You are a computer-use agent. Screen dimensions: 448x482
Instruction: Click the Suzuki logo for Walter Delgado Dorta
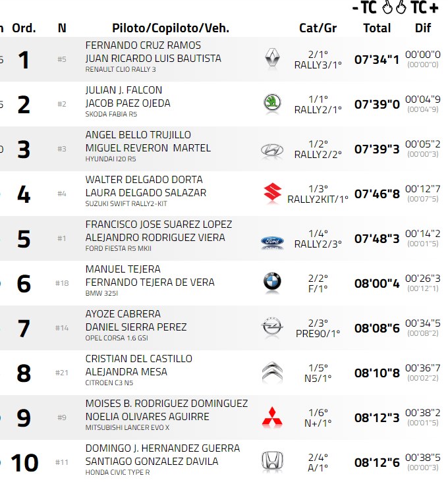tap(272, 193)
